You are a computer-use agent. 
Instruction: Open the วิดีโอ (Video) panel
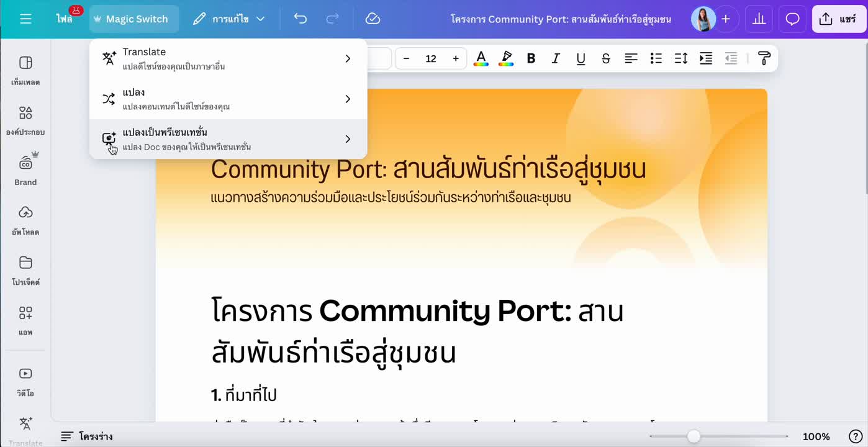[x=25, y=380]
